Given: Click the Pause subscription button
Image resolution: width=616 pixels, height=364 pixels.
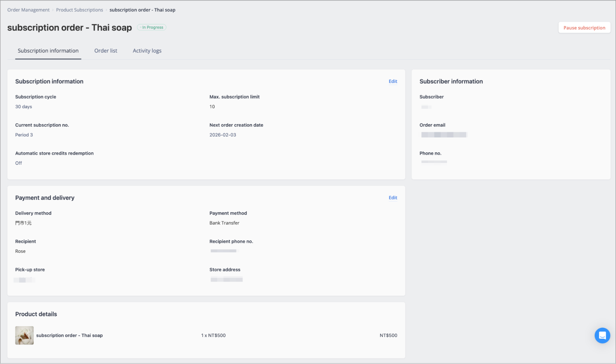Looking at the screenshot, I should click(x=584, y=28).
